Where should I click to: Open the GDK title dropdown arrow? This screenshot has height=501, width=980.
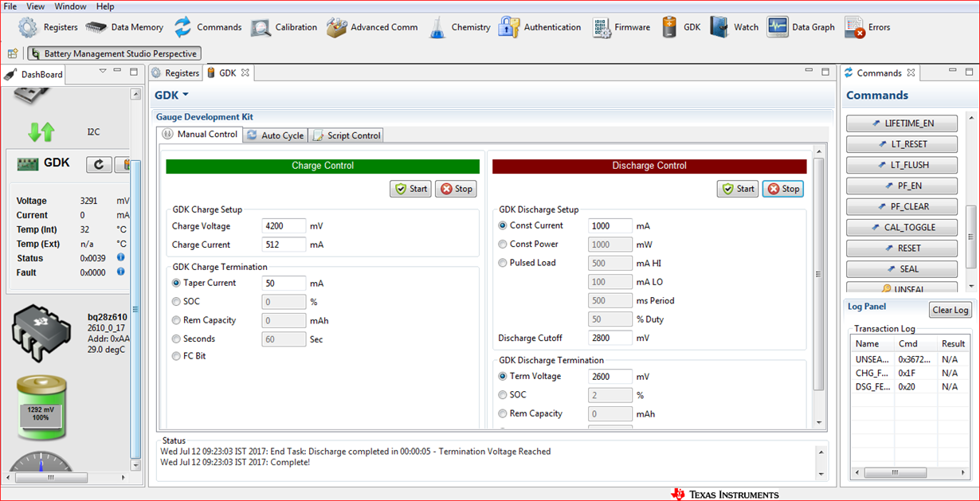[x=186, y=95]
